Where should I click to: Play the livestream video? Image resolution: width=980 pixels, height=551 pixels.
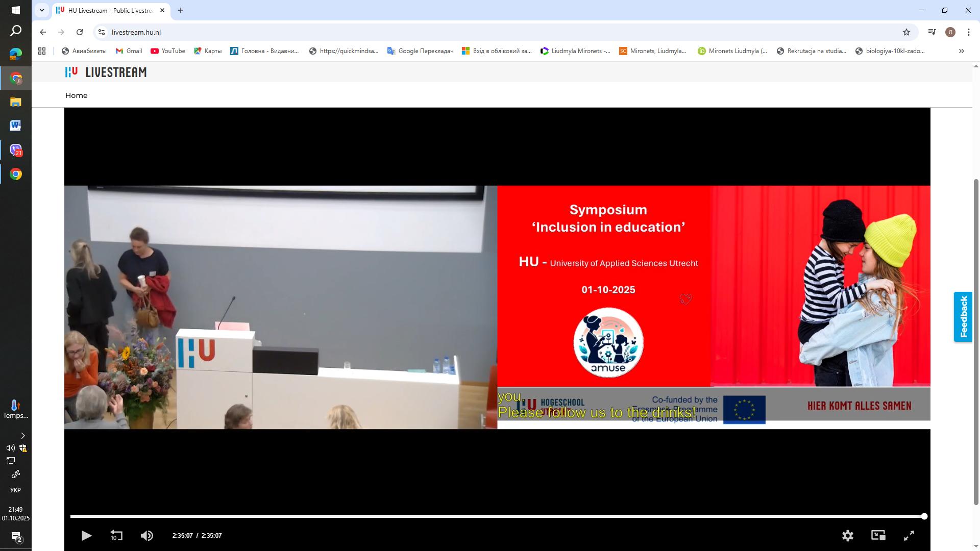tap(86, 536)
